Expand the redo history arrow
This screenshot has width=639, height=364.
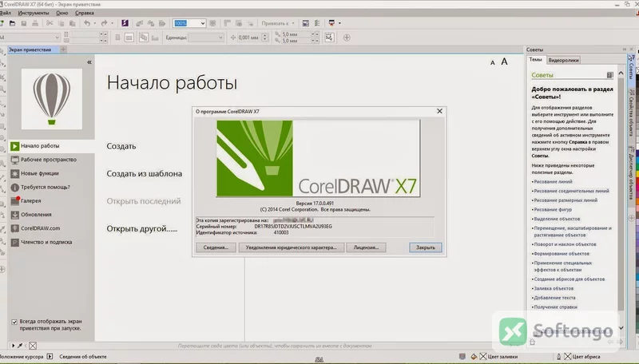coord(112,23)
